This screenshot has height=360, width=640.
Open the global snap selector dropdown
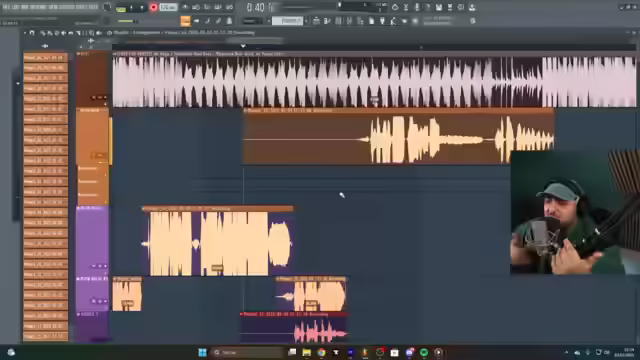[253, 21]
